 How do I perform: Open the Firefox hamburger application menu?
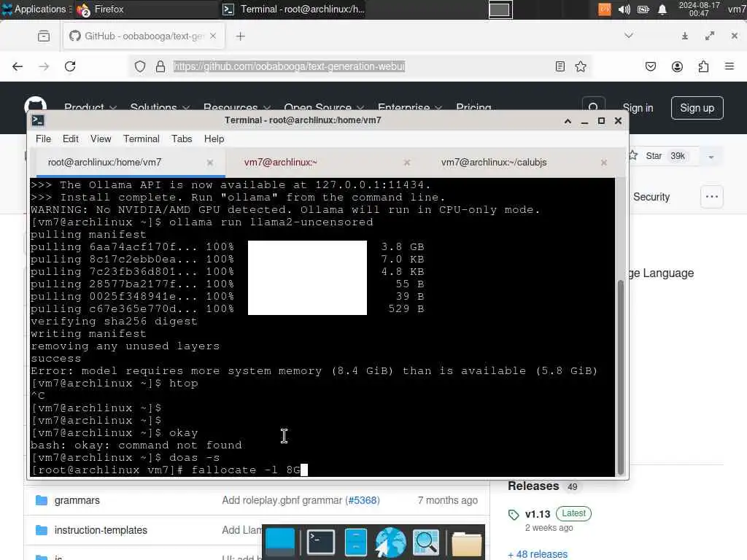(x=729, y=66)
